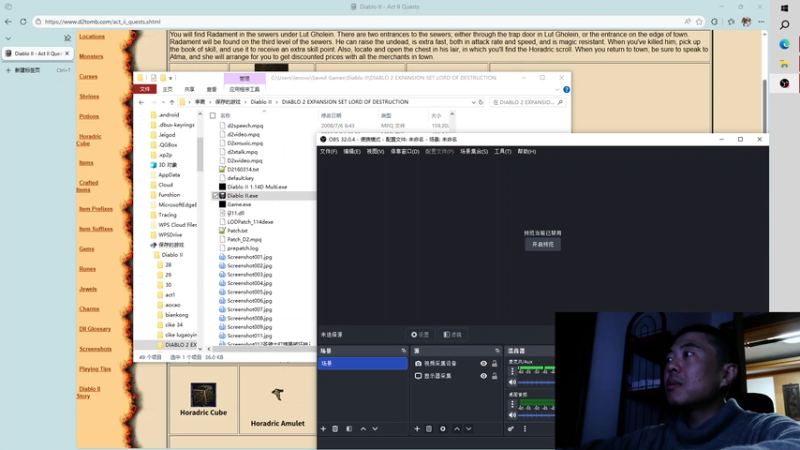Viewport: 800px width, 450px height.
Task: Open options menu for 桌面音频 channel
Action: tap(512, 404)
